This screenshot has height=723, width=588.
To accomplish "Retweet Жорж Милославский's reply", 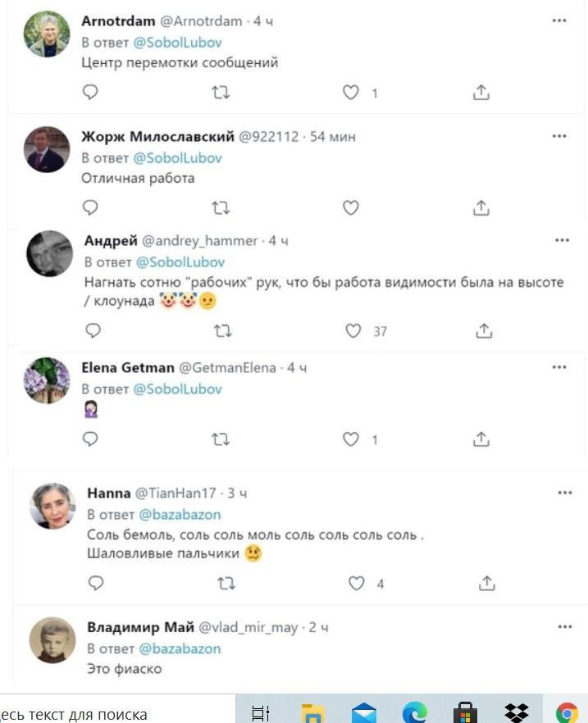I will click(221, 207).
